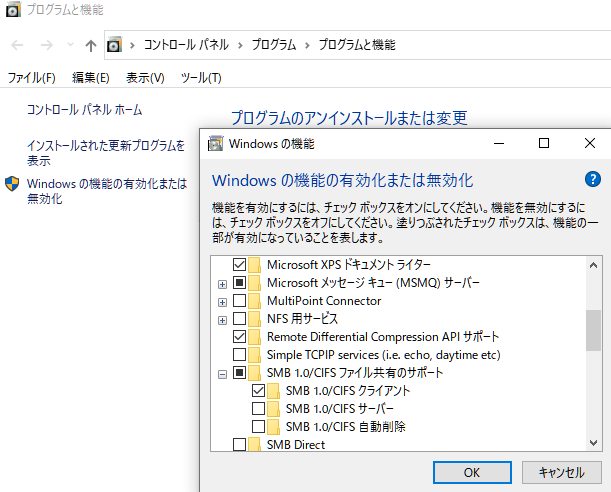Click プログラム breadcrumb in address bar
This screenshot has height=492, width=611.
coord(274,45)
